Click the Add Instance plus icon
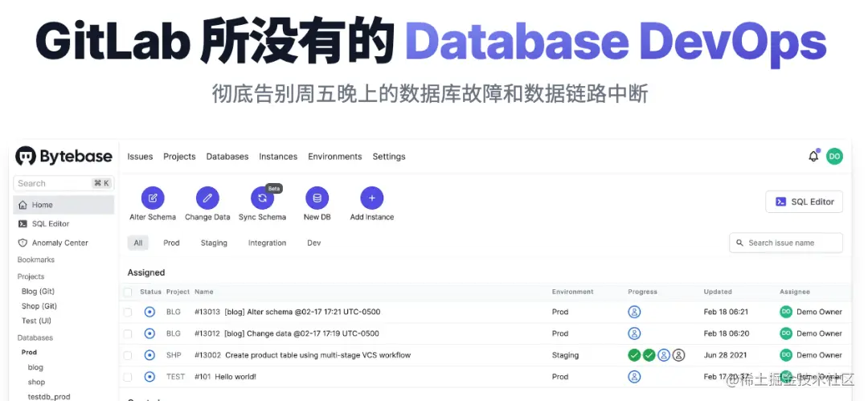Screen dimensions: 868x401 pos(372,198)
